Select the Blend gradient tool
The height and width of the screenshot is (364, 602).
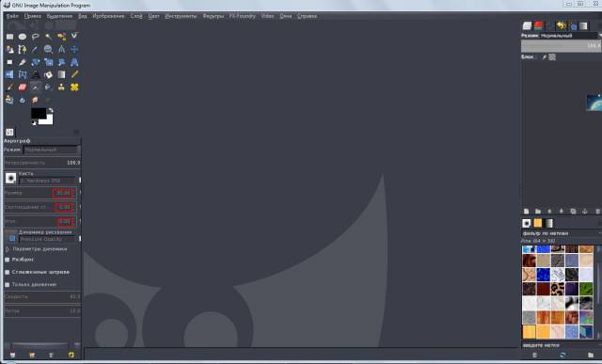[61, 74]
